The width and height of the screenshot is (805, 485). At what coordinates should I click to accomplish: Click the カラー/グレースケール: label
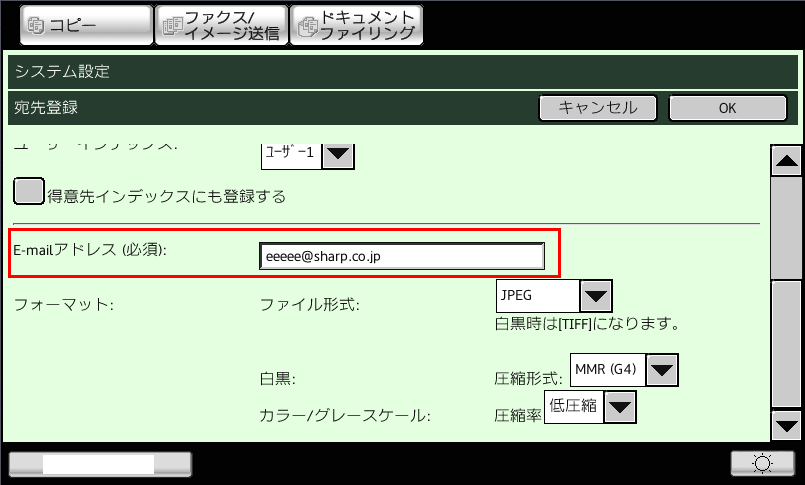pyautogui.click(x=345, y=415)
